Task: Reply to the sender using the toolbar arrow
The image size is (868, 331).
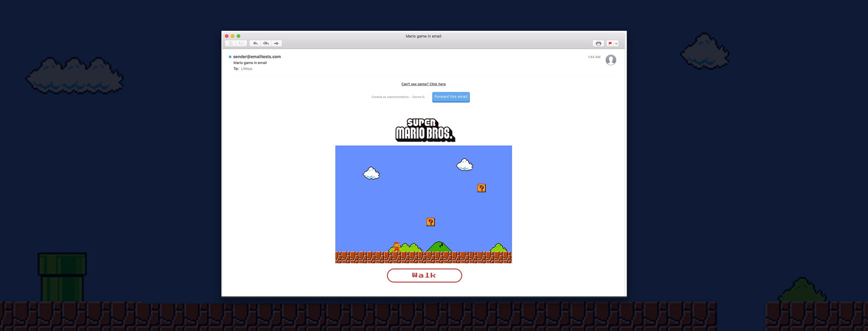Action: tap(255, 43)
